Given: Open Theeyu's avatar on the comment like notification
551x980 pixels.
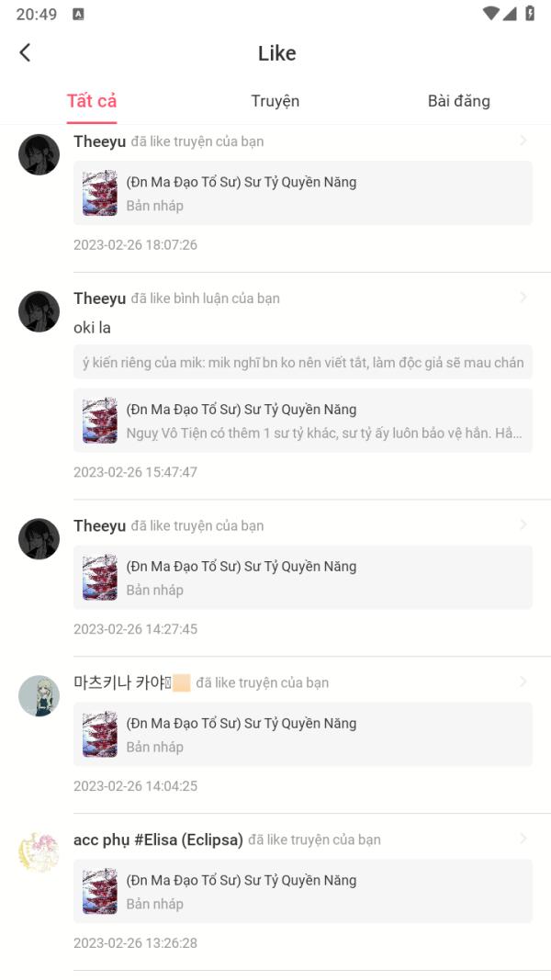Looking at the screenshot, I should 39,311.
